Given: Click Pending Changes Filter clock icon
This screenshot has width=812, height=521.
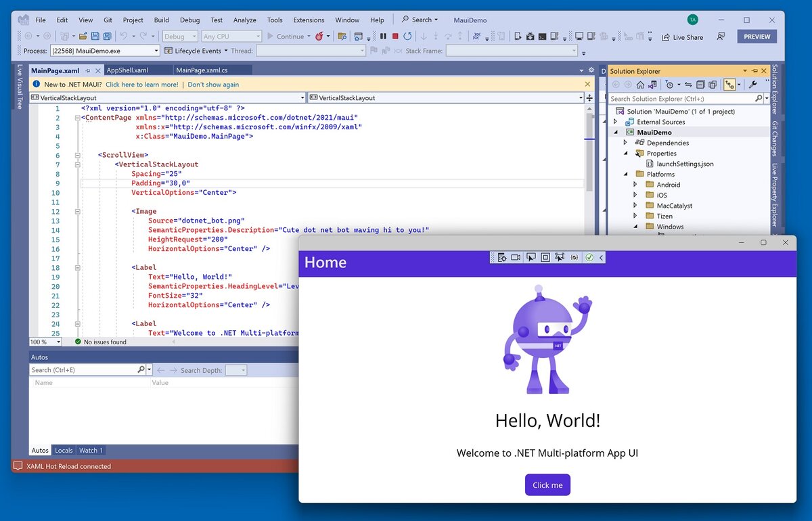Looking at the screenshot, I should 669,85.
